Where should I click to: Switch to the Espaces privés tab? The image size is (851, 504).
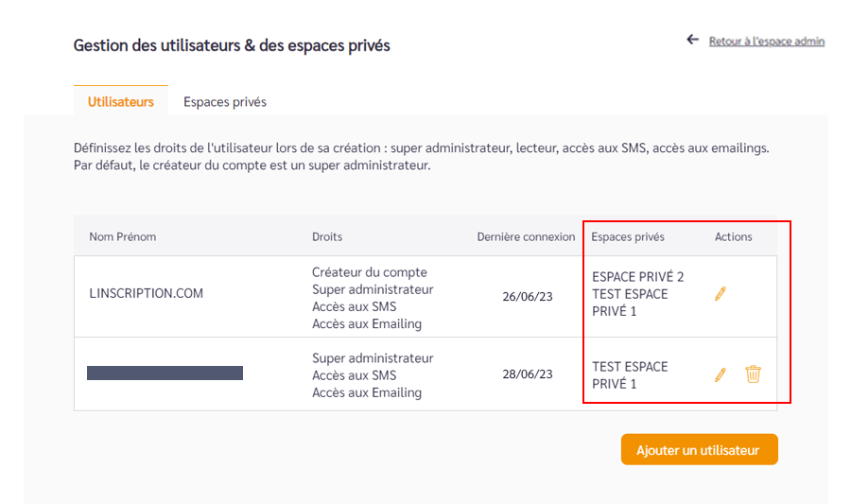(x=225, y=101)
